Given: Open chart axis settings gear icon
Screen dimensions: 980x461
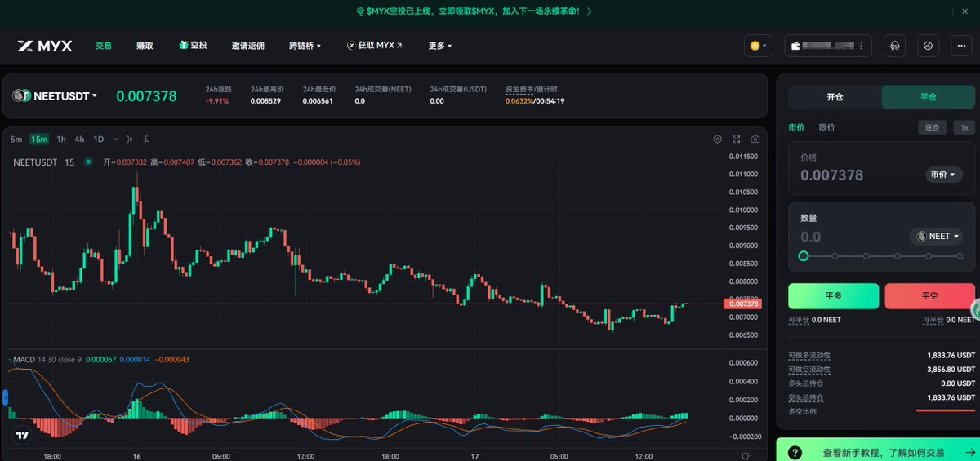Looking at the screenshot, I should (x=746, y=454).
